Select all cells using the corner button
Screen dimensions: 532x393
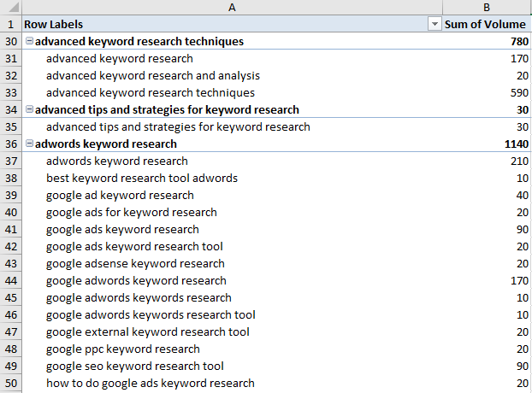pos(11,7)
